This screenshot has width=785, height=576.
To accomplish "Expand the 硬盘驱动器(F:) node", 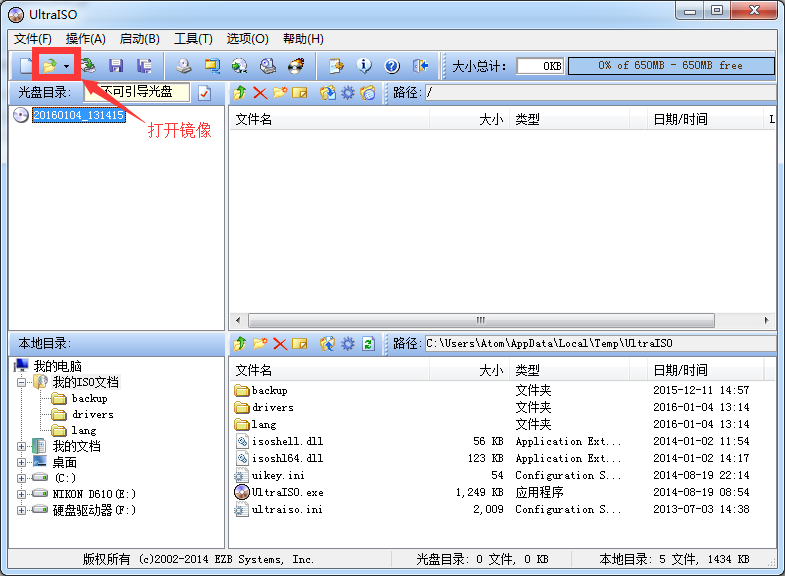I will [21, 510].
